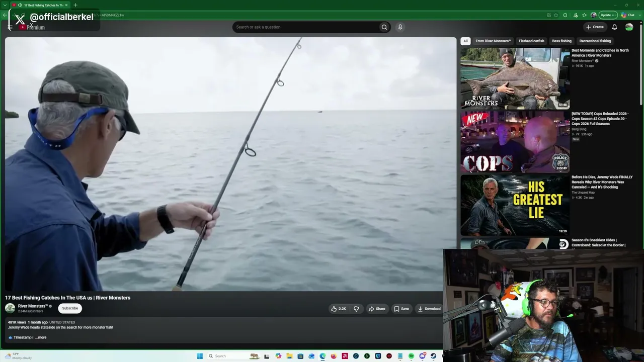Save the video to a playlist
Image resolution: width=644 pixels, height=362 pixels.
point(401,309)
